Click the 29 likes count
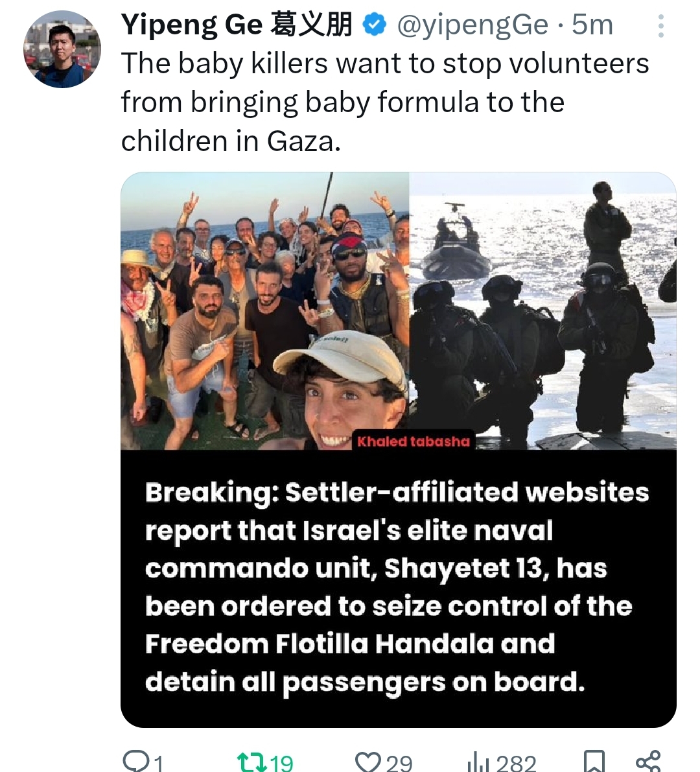Screen dimensions: 700x772 tap(399, 763)
